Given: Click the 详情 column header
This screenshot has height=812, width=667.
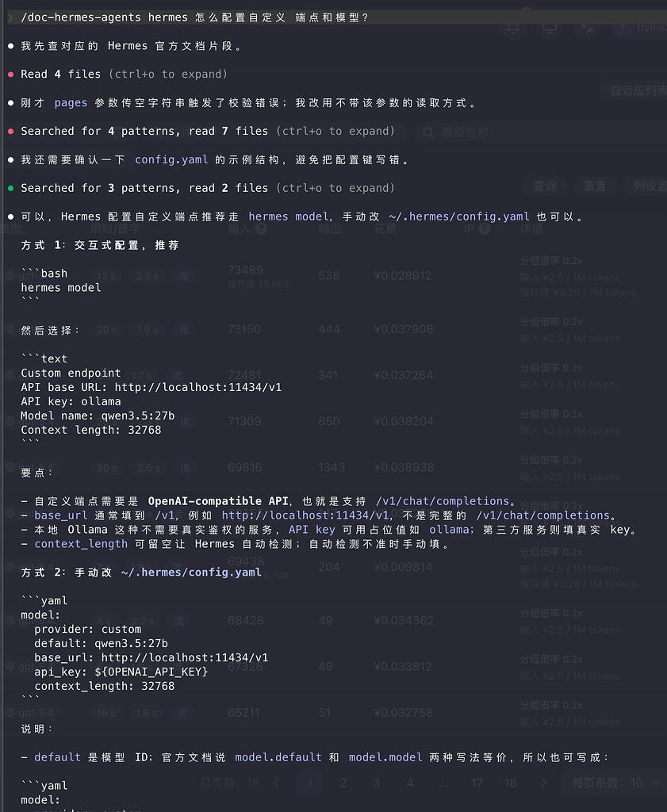Looking at the screenshot, I should point(531,228).
